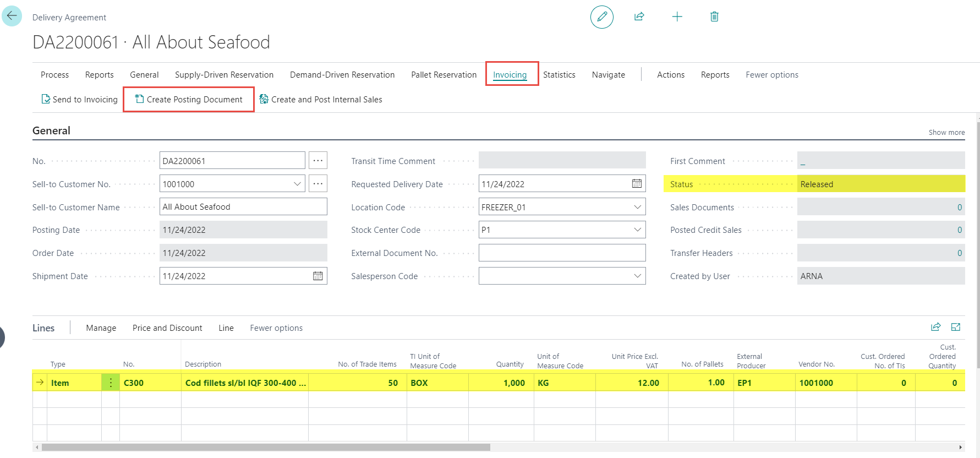Expand the Location Code dropdown
This screenshot has width=980, height=458.
[x=637, y=207]
